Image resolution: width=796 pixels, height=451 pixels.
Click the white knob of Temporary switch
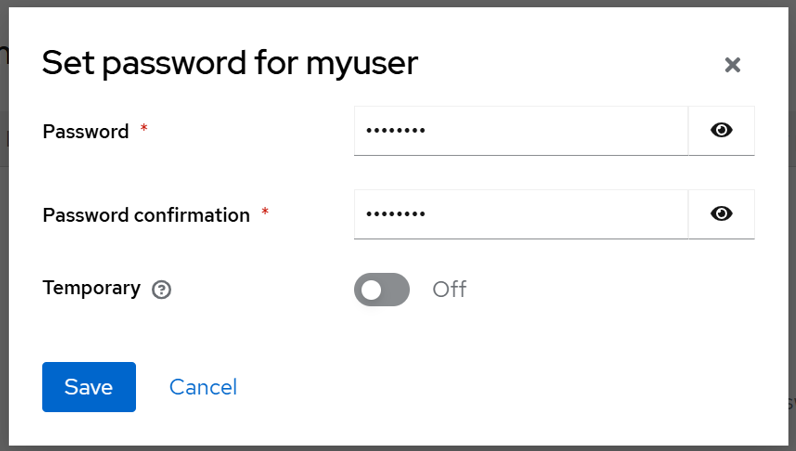pos(371,290)
